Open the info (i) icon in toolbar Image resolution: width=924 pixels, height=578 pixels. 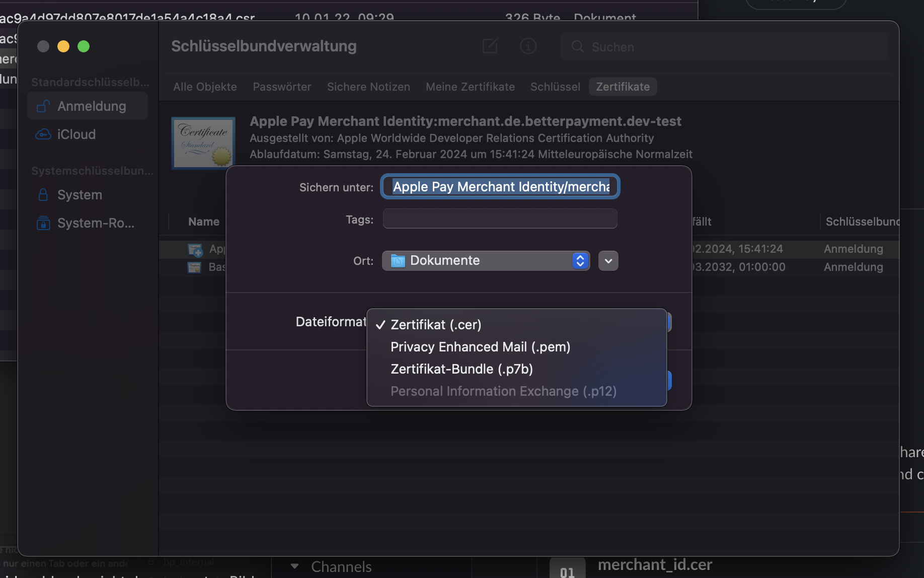point(528,46)
